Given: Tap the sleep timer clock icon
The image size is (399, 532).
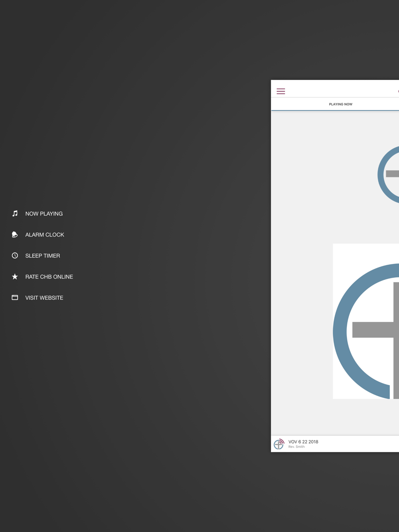Looking at the screenshot, I should tap(15, 256).
